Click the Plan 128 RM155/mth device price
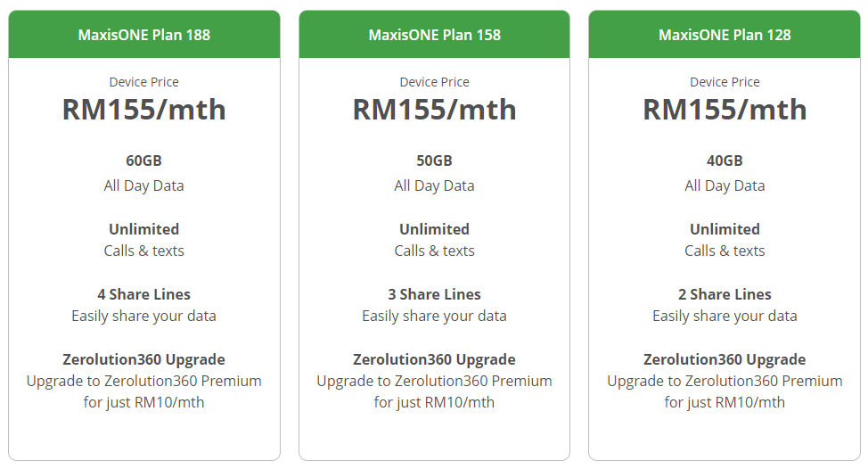Viewport: 868px width, 469px height. [725, 109]
